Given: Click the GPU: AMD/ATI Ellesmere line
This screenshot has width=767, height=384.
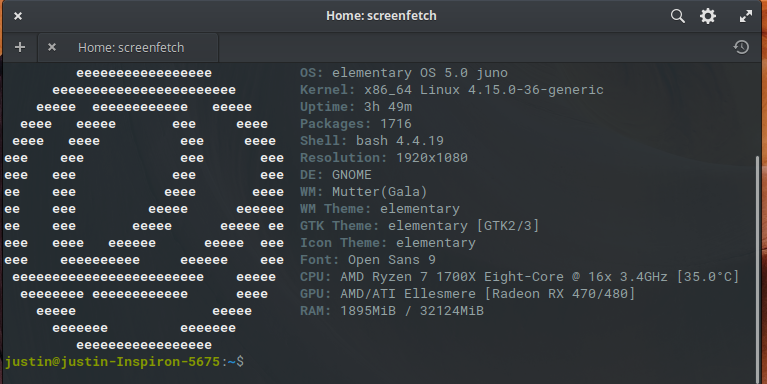Looking at the screenshot, I should (467, 294).
